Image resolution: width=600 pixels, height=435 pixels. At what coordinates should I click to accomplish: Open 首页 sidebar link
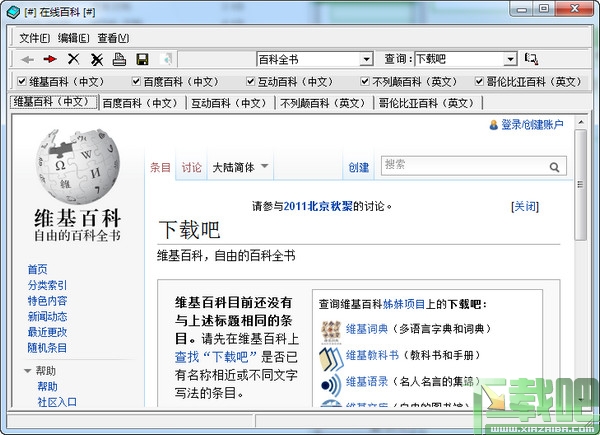click(38, 269)
